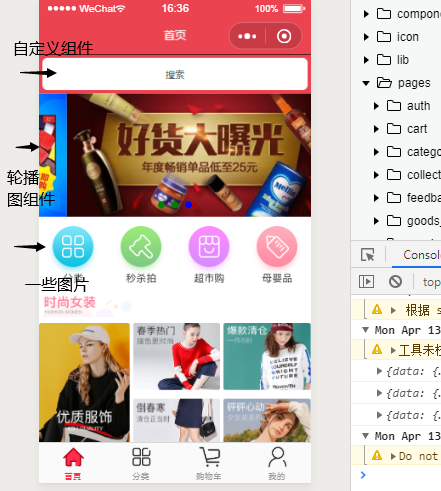Click the warning icon beside 根据
The width and height of the screenshot is (441, 491).
pos(377,309)
